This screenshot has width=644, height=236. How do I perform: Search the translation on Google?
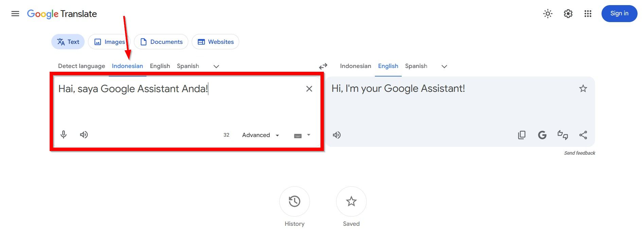pyautogui.click(x=542, y=135)
